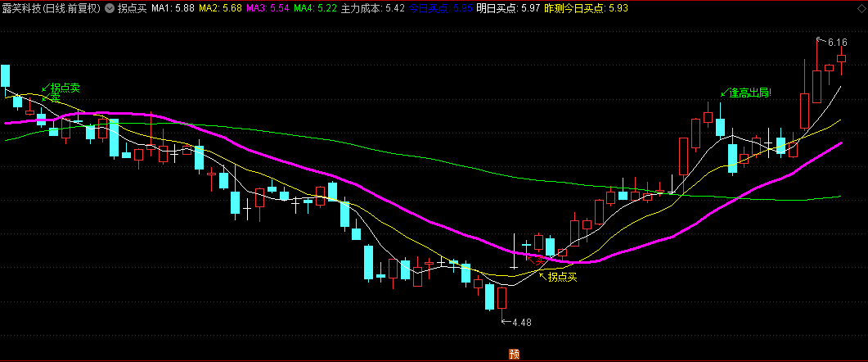Click the 昨测今日买点: 5.93 label
The width and height of the screenshot is (868, 362).
click(x=585, y=9)
